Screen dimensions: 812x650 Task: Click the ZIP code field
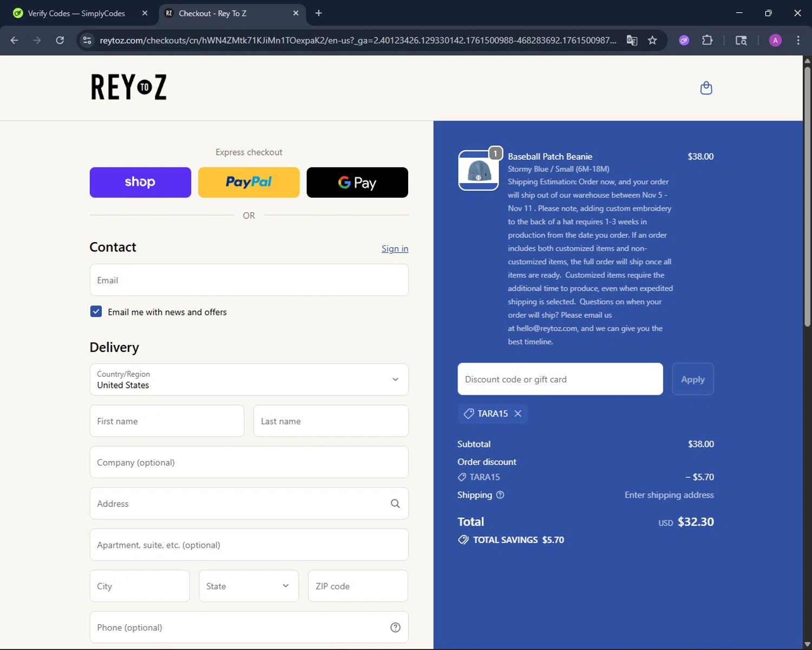click(x=358, y=586)
